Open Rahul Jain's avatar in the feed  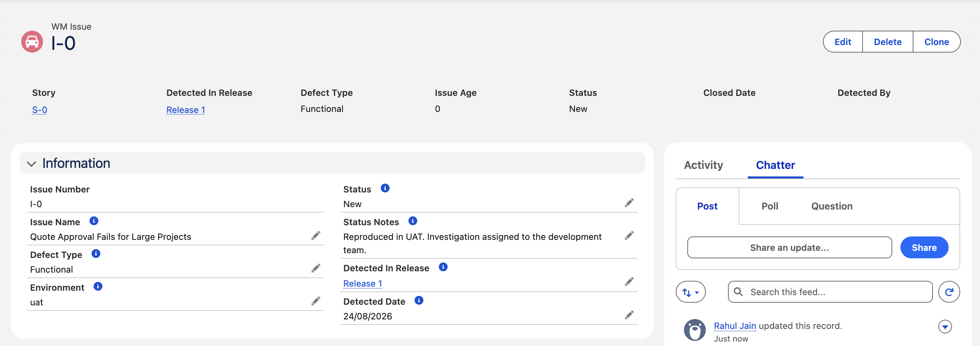click(695, 330)
